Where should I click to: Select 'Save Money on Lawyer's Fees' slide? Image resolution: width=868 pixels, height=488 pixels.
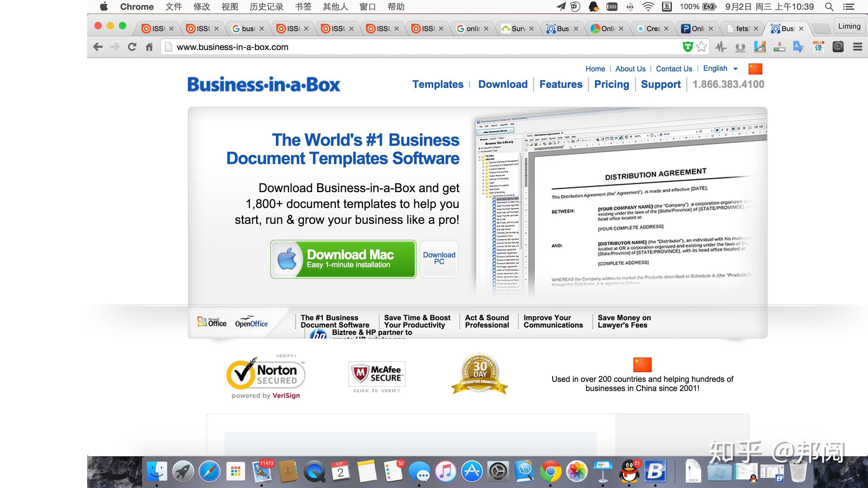click(x=624, y=321)
